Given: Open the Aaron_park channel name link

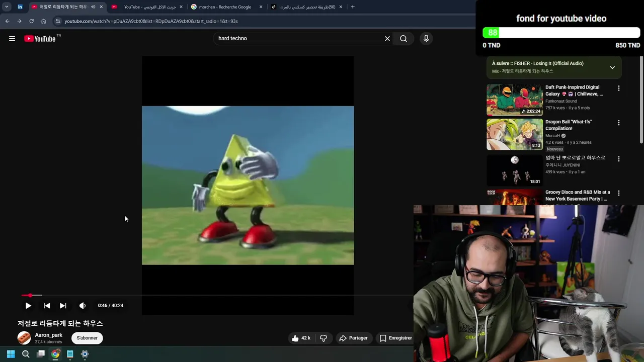Looking at the screenshot, I should click(49, 335).
